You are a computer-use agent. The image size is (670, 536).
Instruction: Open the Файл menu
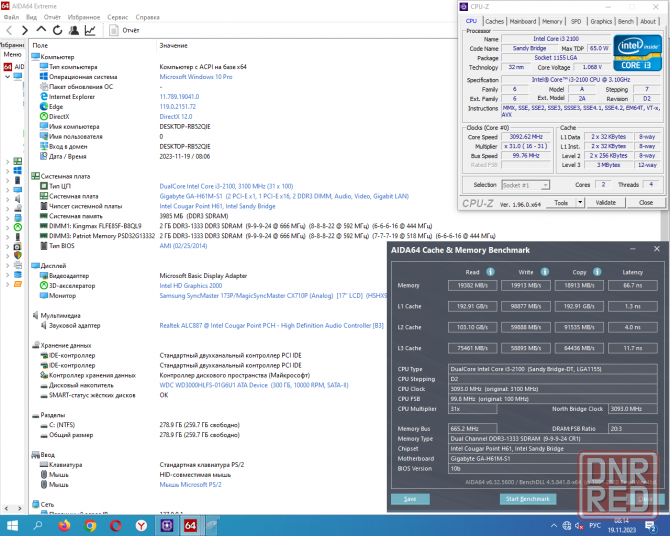[x=12, y=17]
